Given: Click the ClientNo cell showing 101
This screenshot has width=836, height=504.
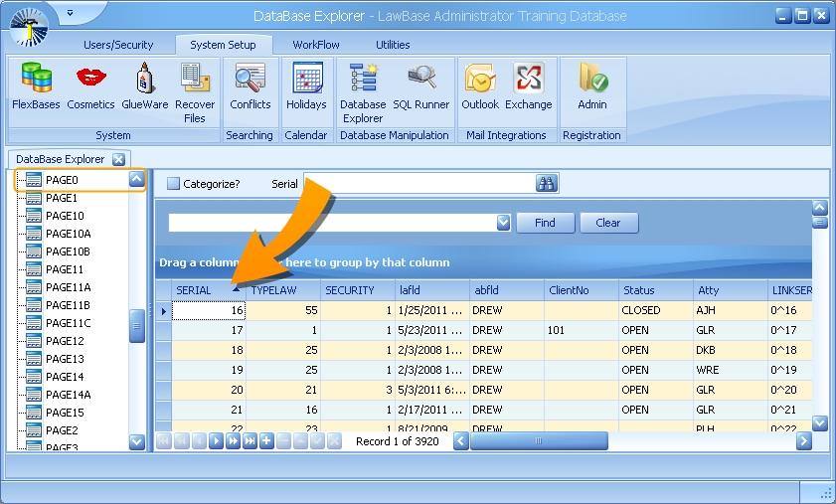Looking at the screenshot, I should (582, 330).
